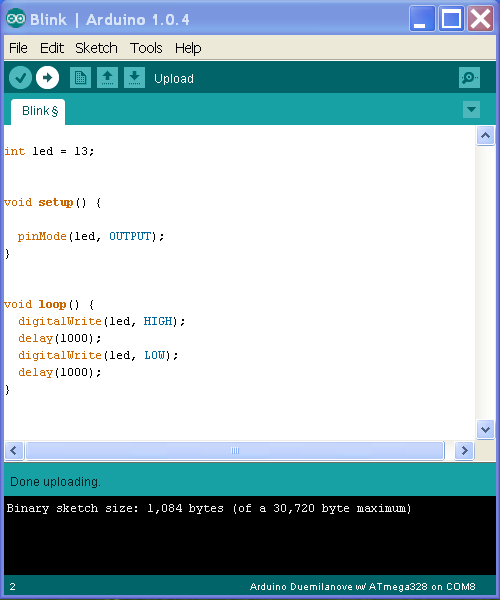Maximize the Arduino window
Viewport: 500px width, 600px height.
(451, 18)
